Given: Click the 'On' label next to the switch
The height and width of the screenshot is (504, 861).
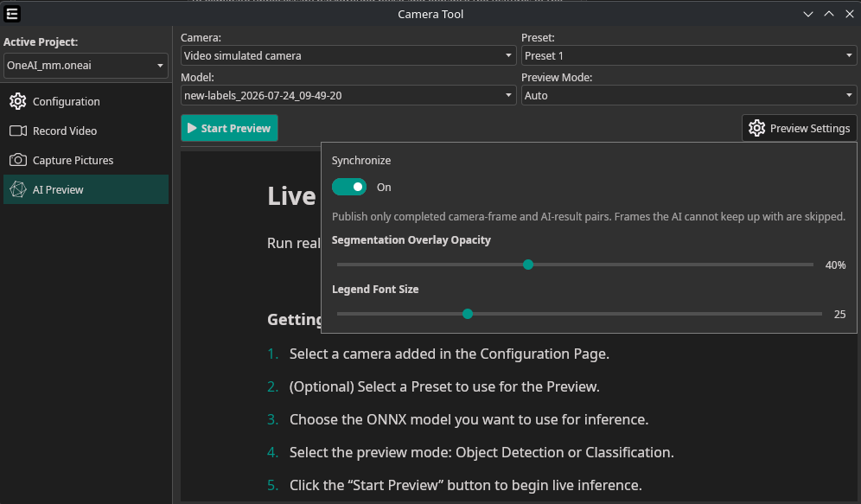Looking at the screenshot, I should [384, 188].
